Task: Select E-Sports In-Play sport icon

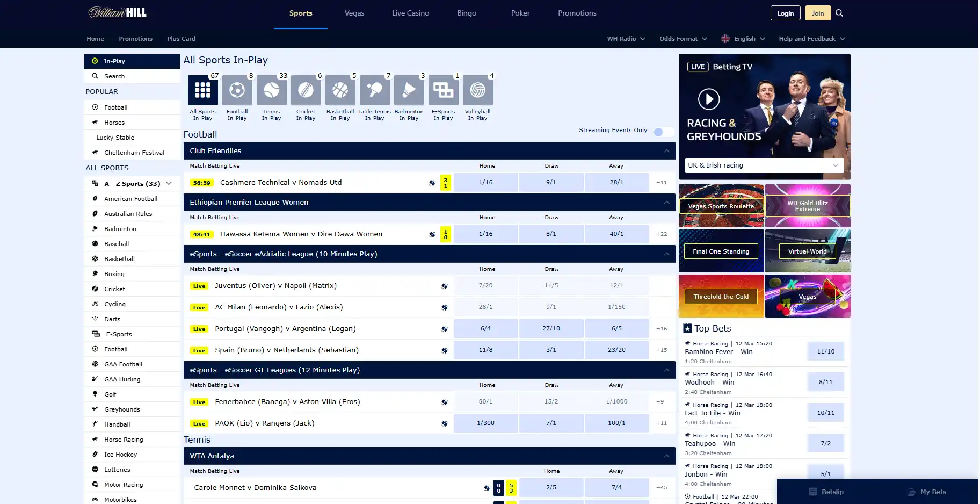Action: click(443, 90)
